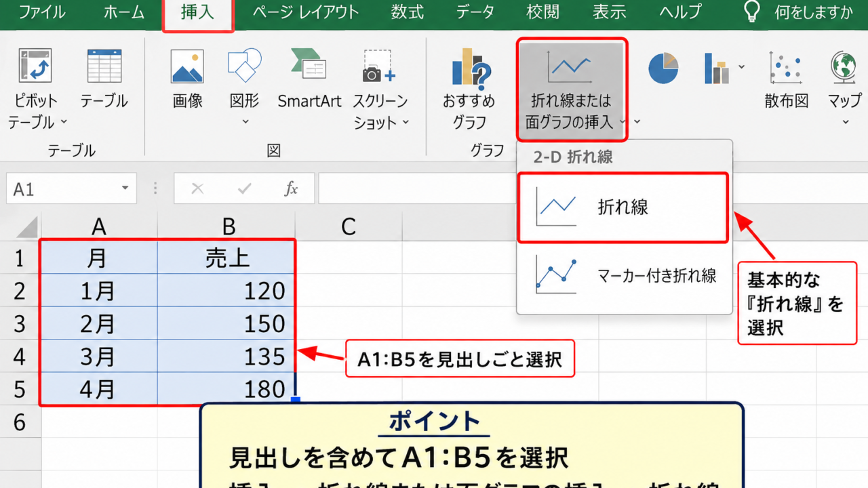Select the cell with value 180

[226, 388]
